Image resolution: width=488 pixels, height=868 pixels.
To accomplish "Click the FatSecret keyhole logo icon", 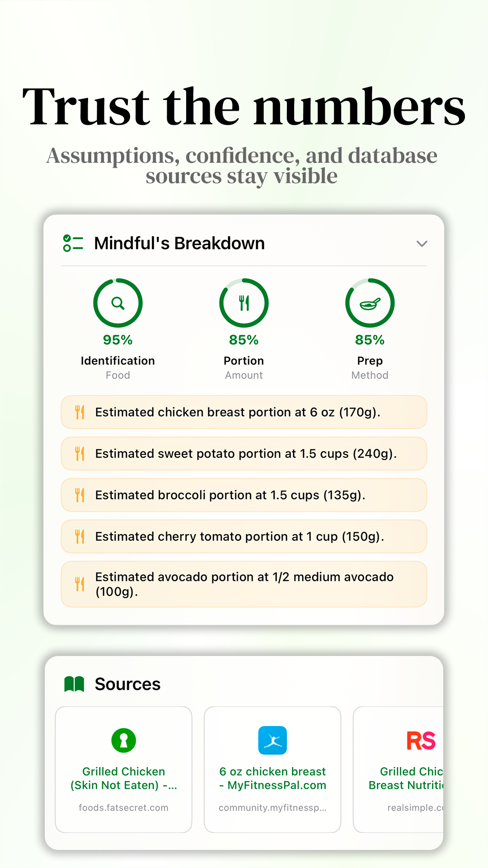I will [123, 741].
